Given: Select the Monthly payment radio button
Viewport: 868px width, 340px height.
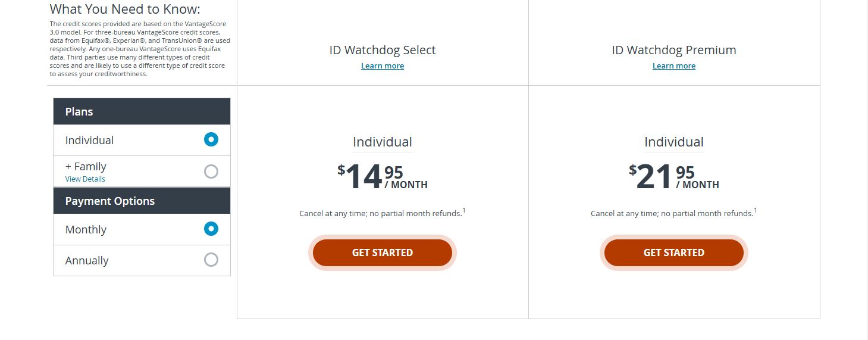Looking at the screenshot, I should point(211,229).
